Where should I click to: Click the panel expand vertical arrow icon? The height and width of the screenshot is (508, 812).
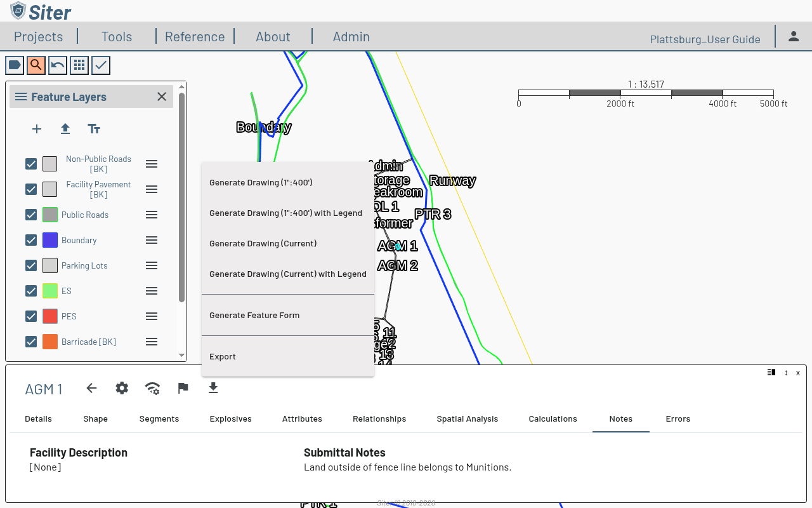pos(786,373)
